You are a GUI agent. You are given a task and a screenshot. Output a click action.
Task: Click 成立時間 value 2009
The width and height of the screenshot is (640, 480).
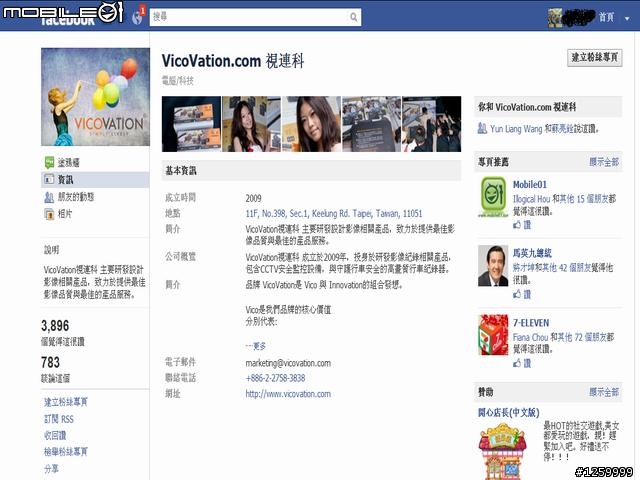coord(253,198)
